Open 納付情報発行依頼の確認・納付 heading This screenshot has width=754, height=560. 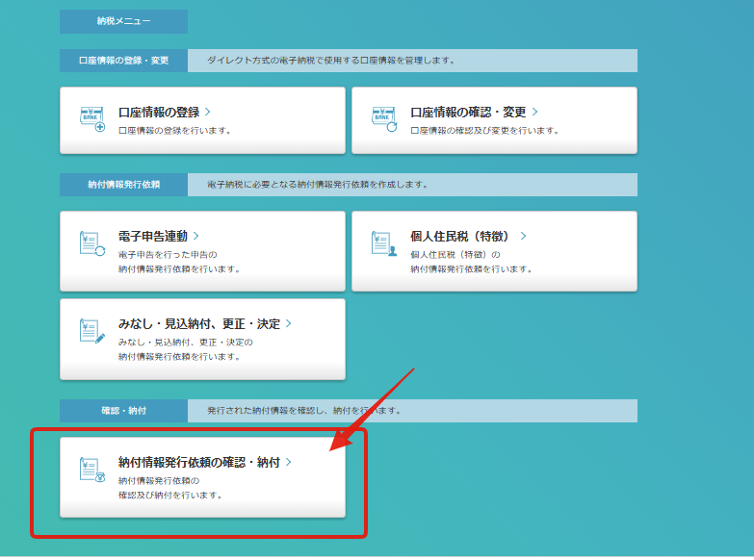[199, 462]
